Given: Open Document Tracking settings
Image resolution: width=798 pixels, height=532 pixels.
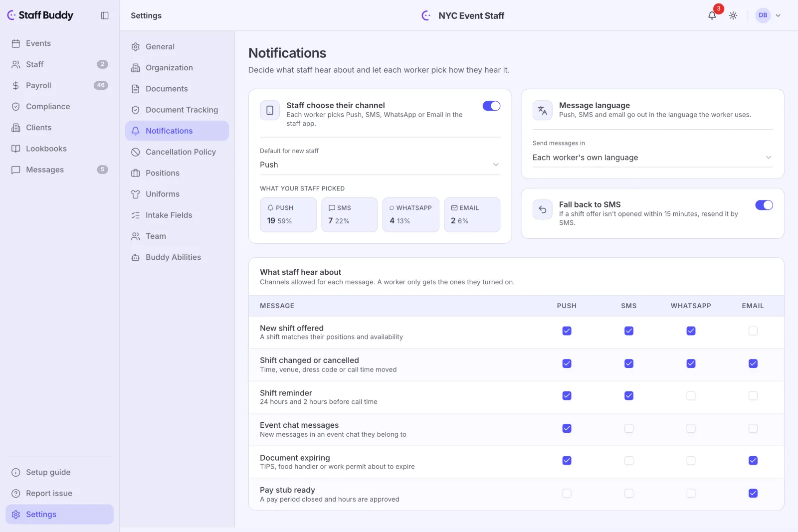Looking at the screenshot, I should (x=177, y=110).
